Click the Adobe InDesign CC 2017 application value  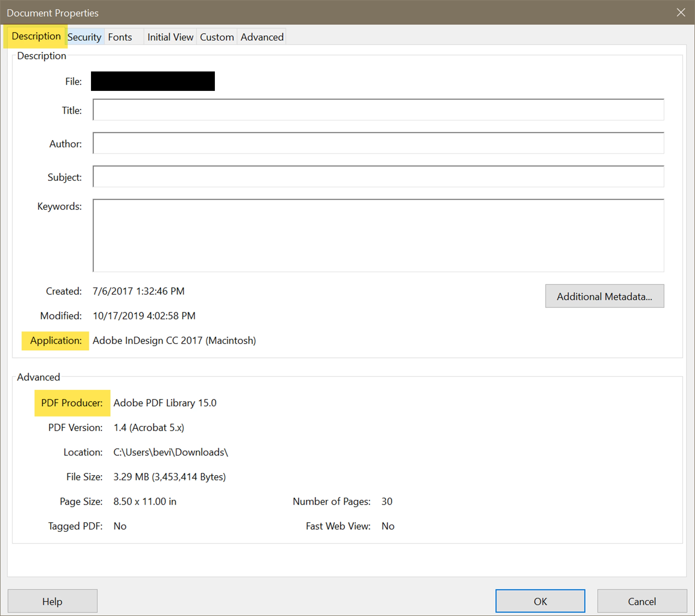pos(174,341)
